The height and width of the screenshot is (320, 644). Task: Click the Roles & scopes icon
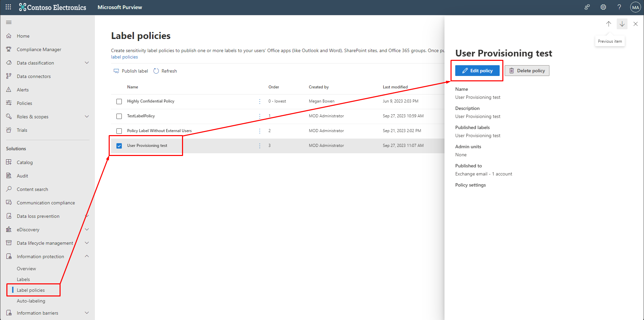(9, 117)
